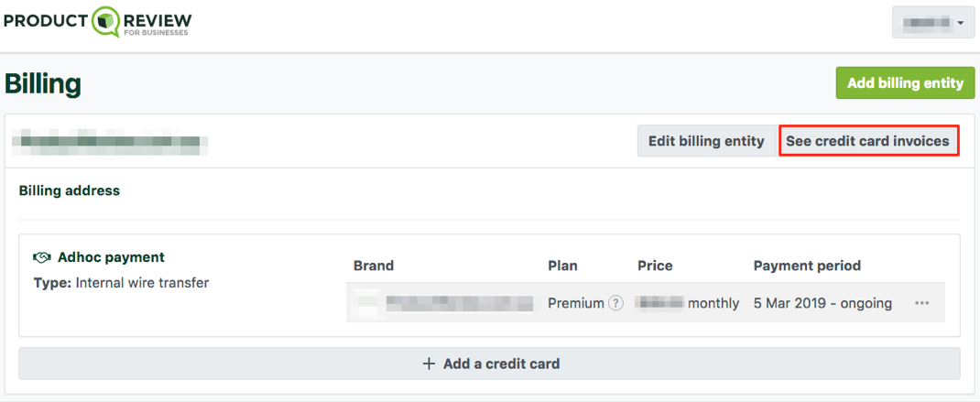Viewport: 980px width, 402px height.
Task: Open the account menu in the top right
Action: [x=933, y=23]
